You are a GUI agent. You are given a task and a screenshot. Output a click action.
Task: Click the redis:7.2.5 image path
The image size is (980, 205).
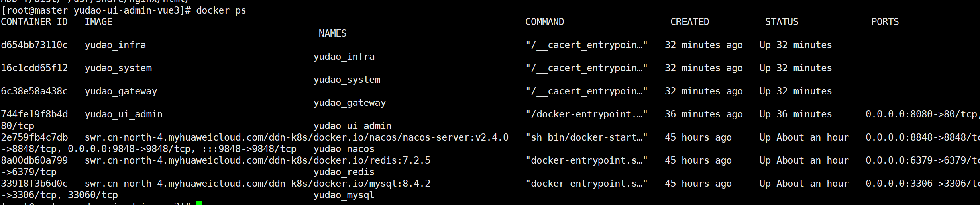pyautogui.click(x=257, y=160)
